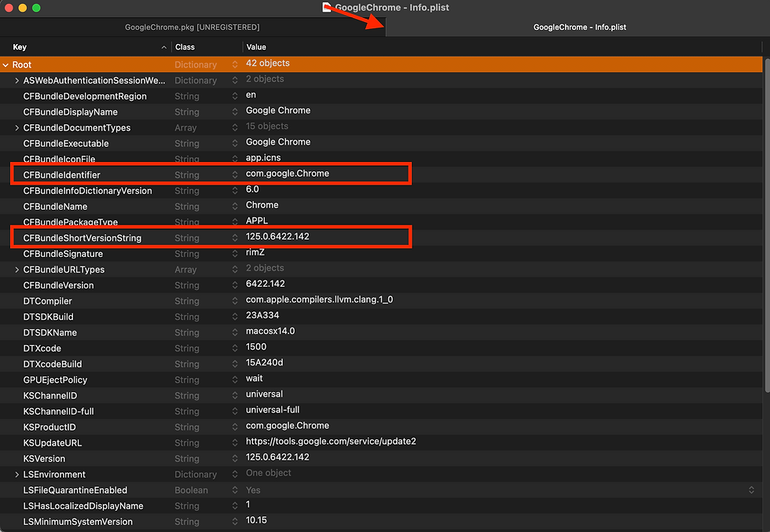
Task: Select the DTSDKBuild key
Action: pos(48,317)
